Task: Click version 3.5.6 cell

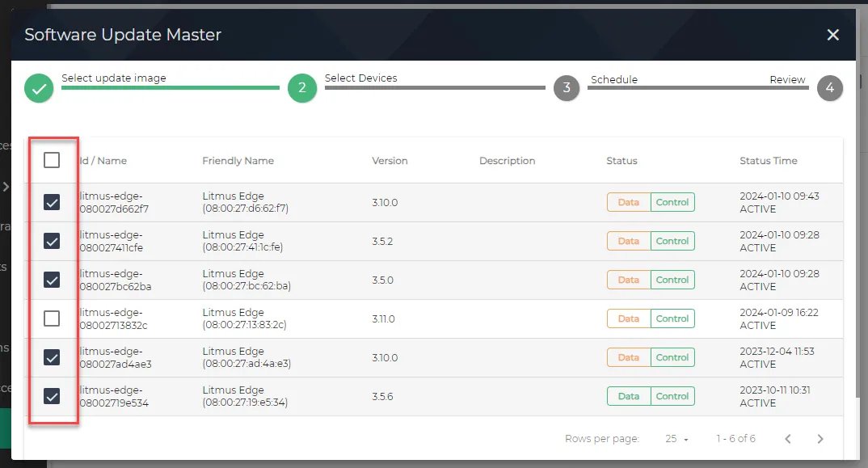Action: (382, 397)
